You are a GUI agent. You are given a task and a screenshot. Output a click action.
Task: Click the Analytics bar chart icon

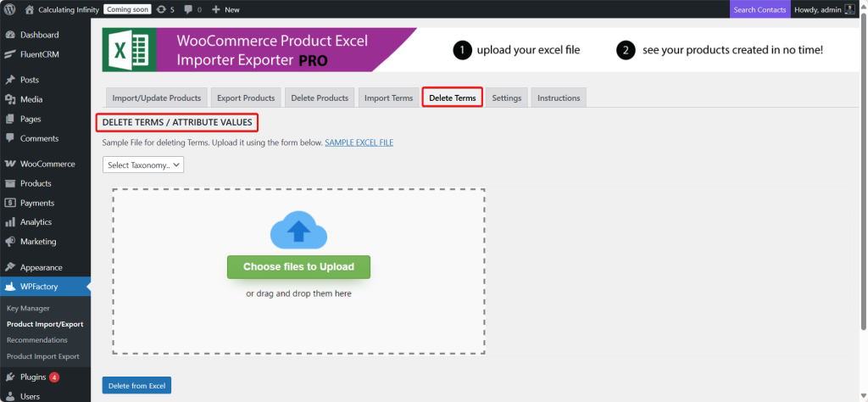(x=10, y=222)
